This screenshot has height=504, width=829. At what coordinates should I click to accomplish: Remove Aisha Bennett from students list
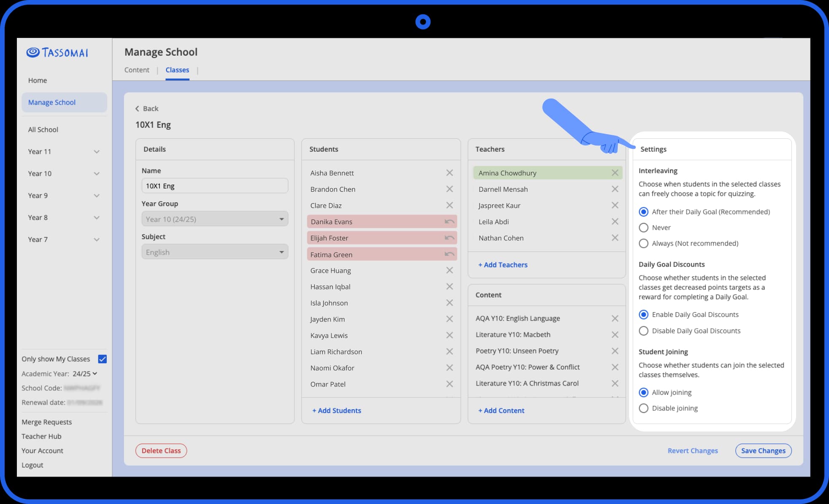(449, 173)
